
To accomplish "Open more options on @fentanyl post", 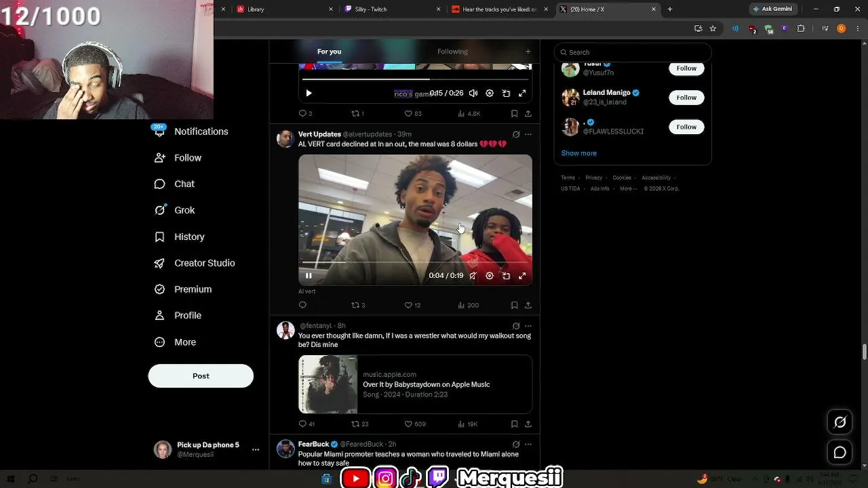I will tap(528, 326).
